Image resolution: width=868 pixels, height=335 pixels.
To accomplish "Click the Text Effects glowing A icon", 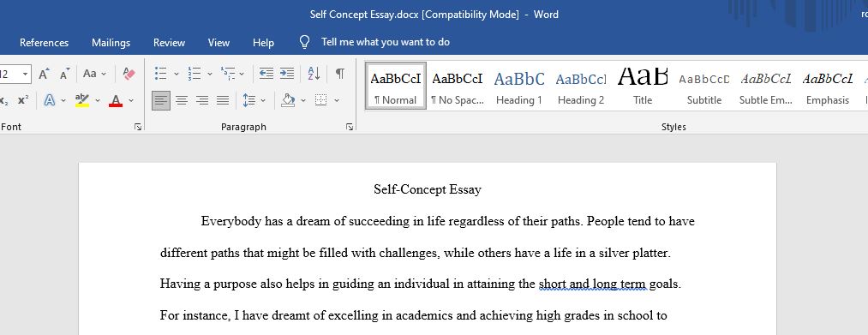I will point(50,100).
